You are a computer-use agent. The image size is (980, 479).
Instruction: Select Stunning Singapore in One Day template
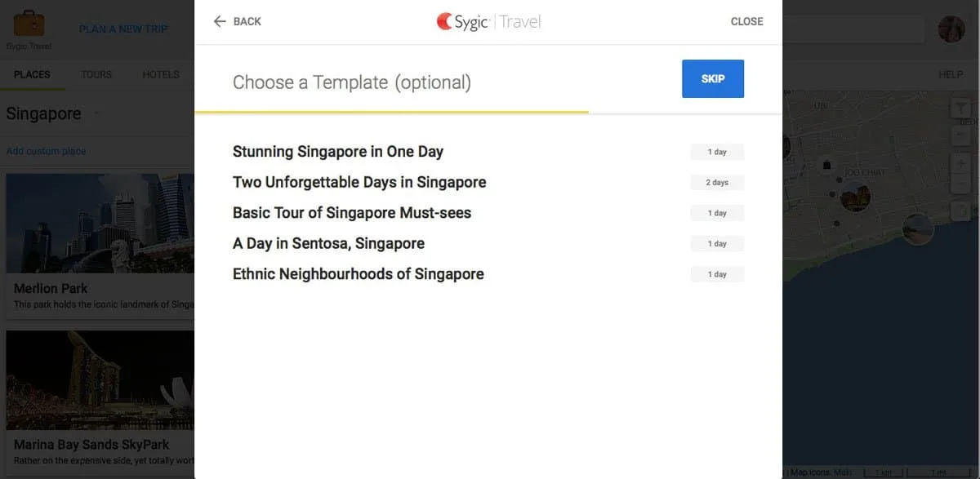[338, 152]
